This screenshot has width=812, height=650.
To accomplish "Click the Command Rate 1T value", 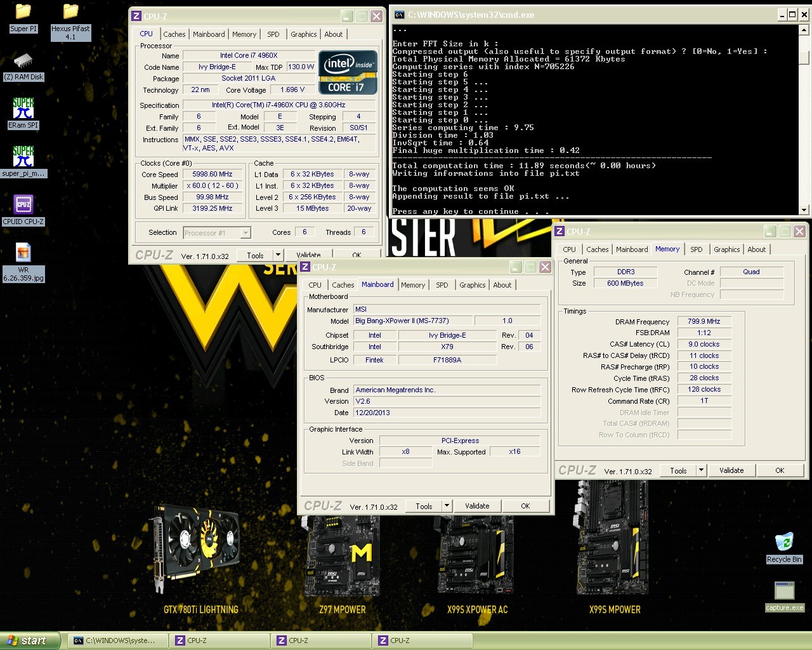I will point(704,401).
